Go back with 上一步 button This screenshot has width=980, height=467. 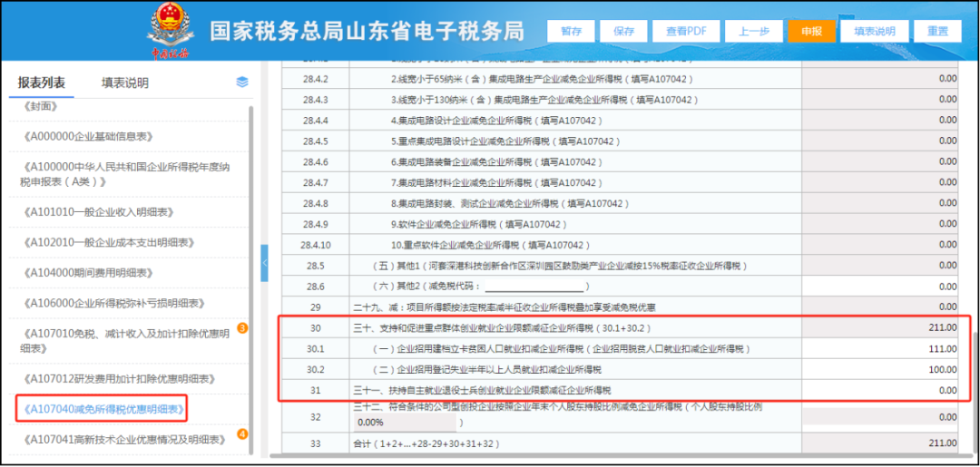[x=754, y=31]
